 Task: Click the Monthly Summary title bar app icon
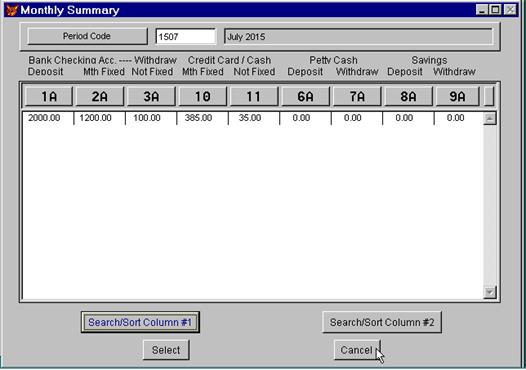[x=12, y=10]
